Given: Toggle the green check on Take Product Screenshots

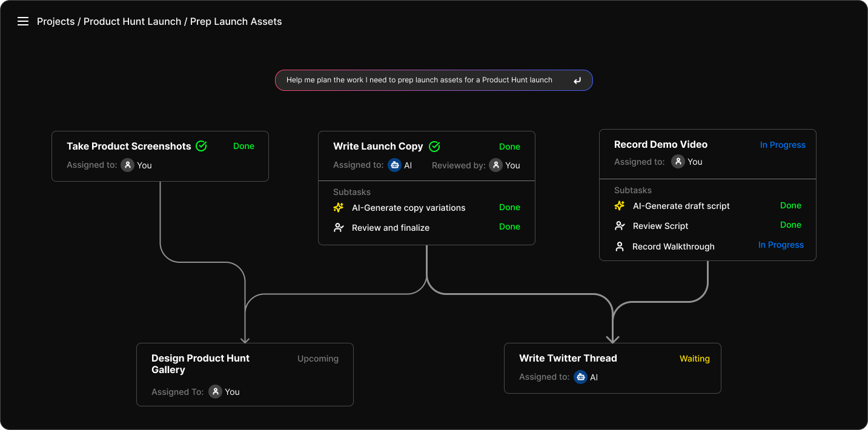Looking at the screenshot, I should [201, 146].
